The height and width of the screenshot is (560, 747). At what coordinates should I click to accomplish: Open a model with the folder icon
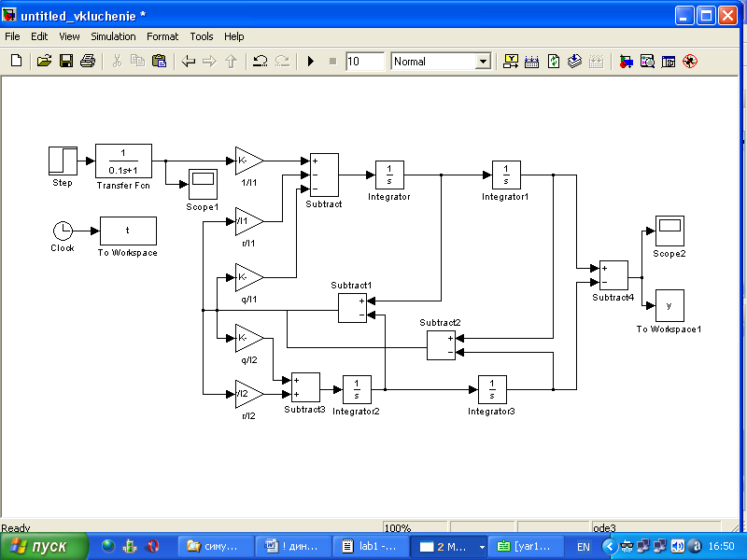point(44,61)
